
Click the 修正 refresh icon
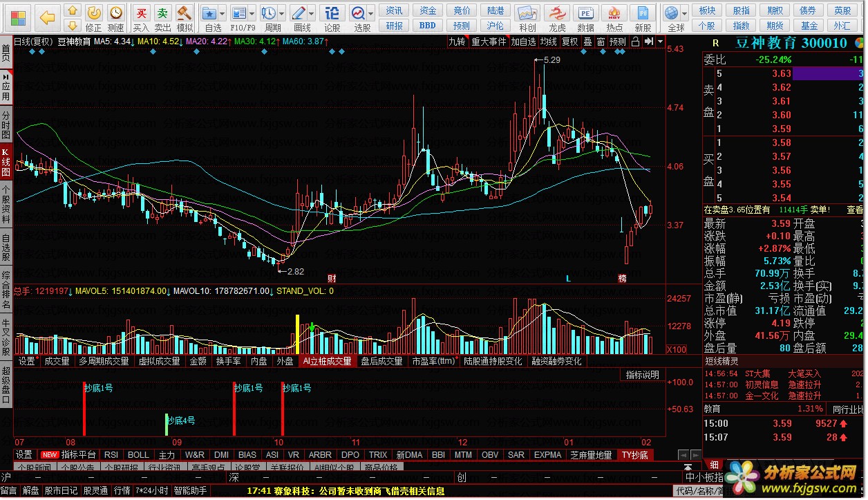click(x=94, y=12)
